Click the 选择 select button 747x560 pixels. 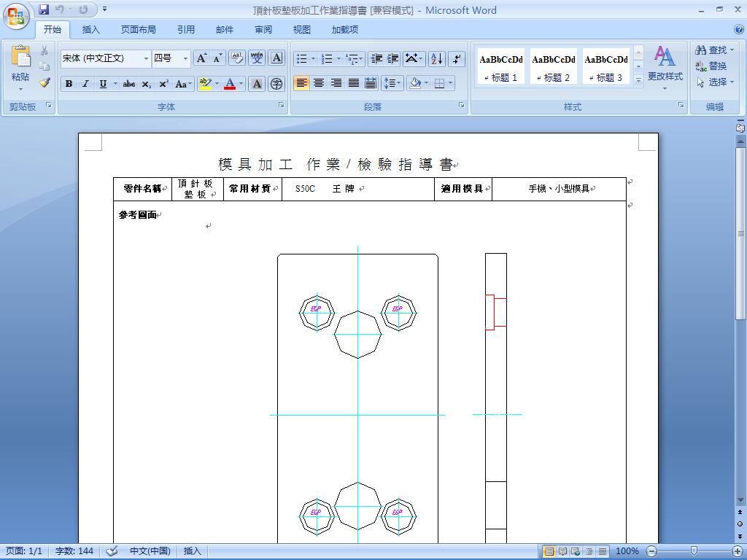(x=715, y=82)
